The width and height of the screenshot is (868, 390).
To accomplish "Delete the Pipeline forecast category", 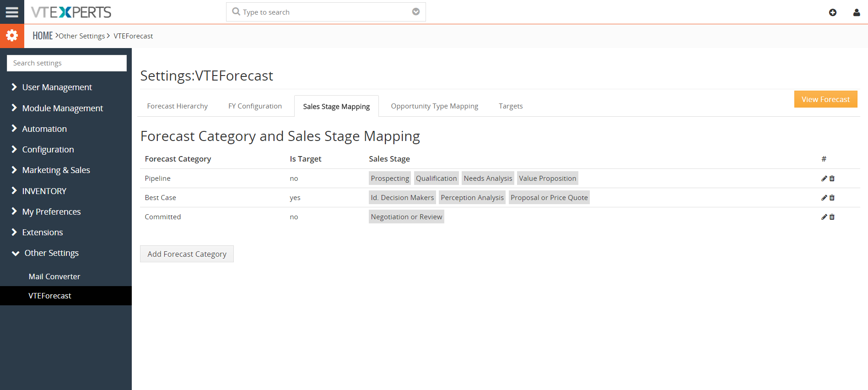I will [x=832, y=179].
